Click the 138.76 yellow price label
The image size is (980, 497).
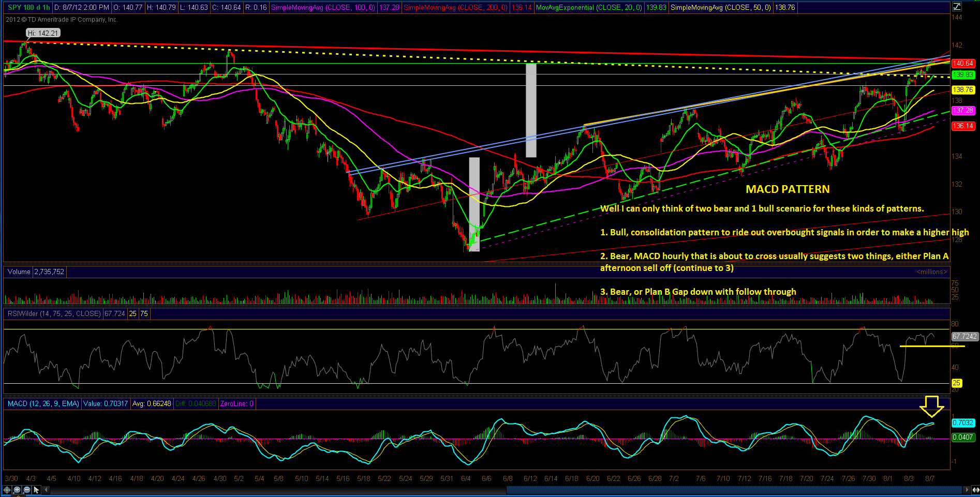[x=963, y=90]
